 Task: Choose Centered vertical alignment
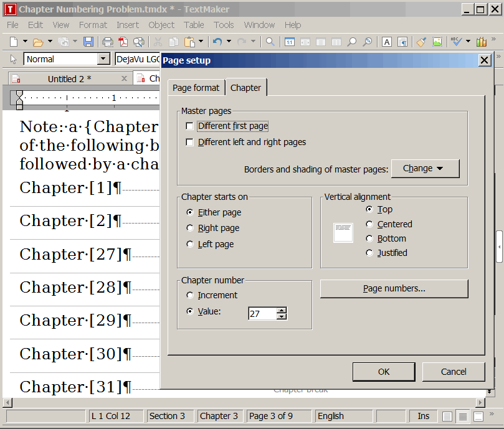click(369, 224)
